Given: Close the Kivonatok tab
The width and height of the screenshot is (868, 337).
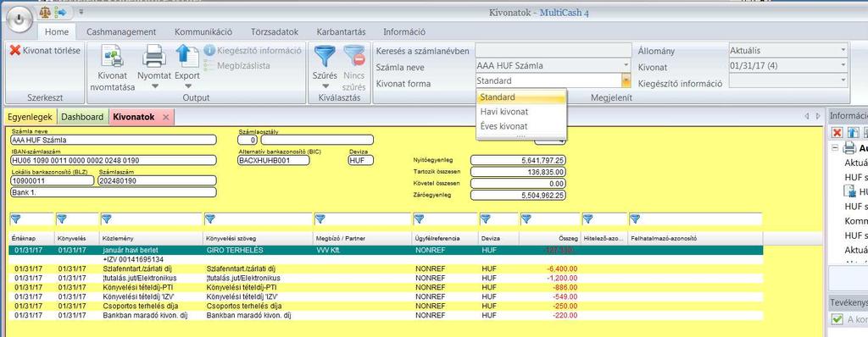Looking at the screenshot, I should (x=165, y=118).
